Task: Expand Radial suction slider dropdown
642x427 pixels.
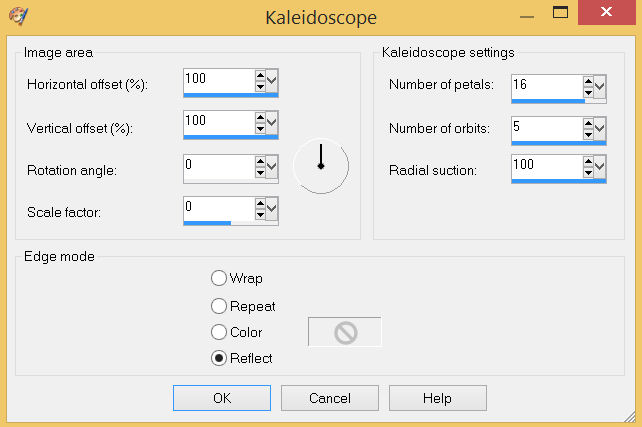Action: pos(600,167)
